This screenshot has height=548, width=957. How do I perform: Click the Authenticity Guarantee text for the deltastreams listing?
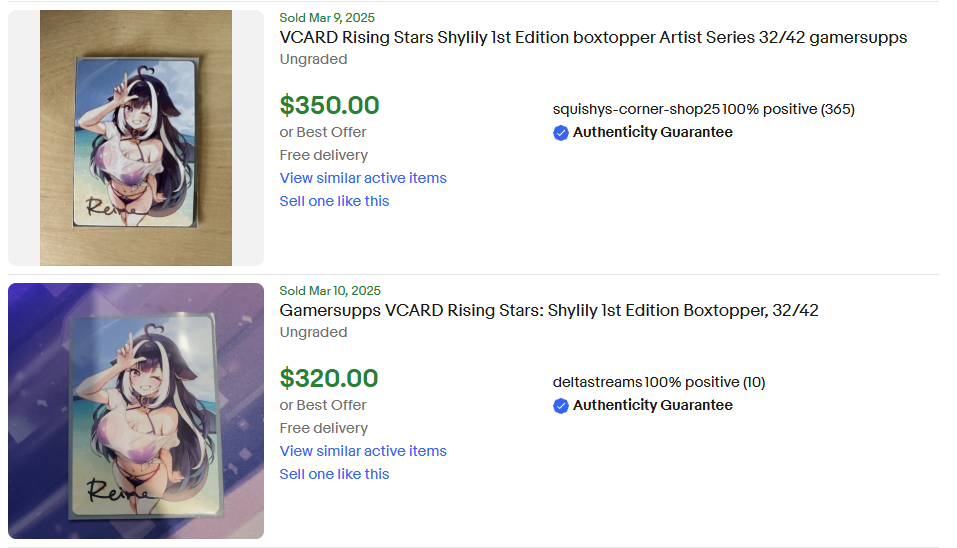coord(652,406)
